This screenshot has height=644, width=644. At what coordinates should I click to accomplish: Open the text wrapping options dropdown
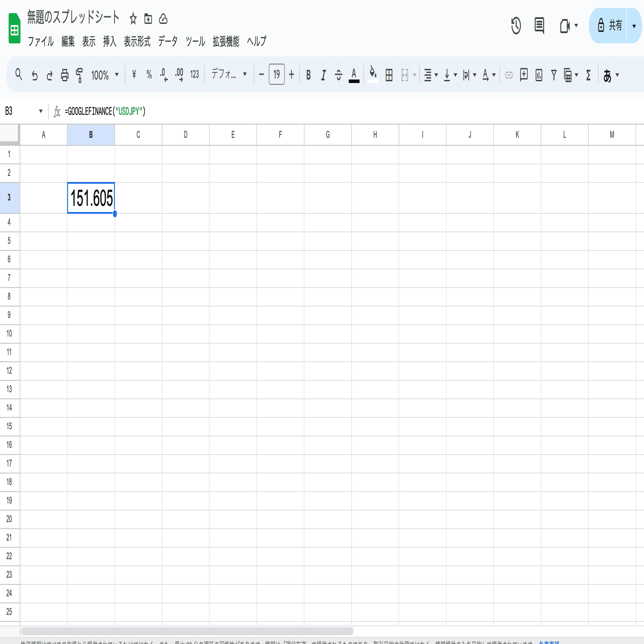(474, 75)
